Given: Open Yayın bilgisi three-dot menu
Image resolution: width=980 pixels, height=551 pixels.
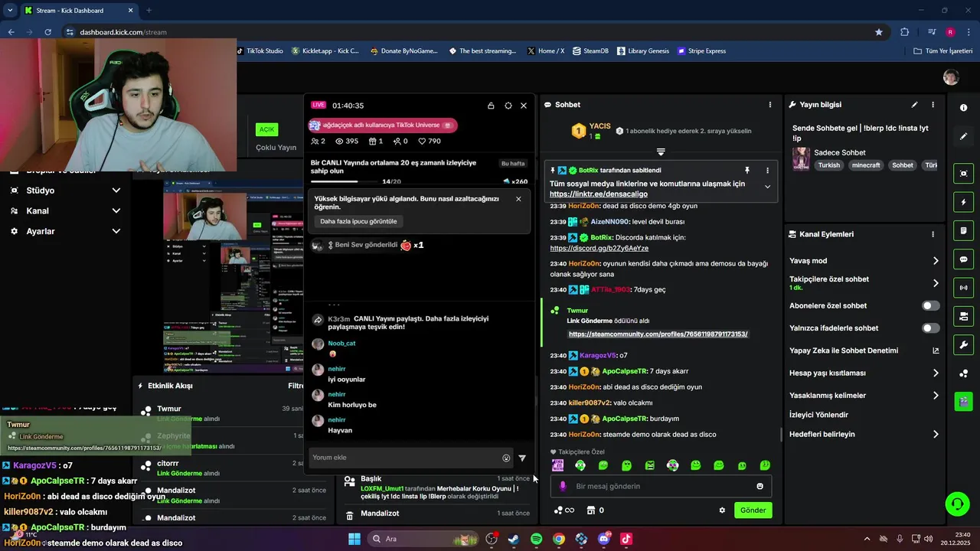Looking at the screenshot, I should coord(933,105).
